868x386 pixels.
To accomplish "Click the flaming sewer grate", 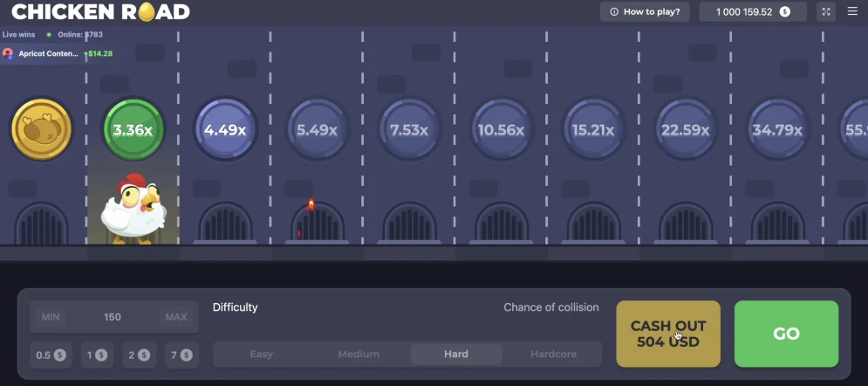I will 318,222.
